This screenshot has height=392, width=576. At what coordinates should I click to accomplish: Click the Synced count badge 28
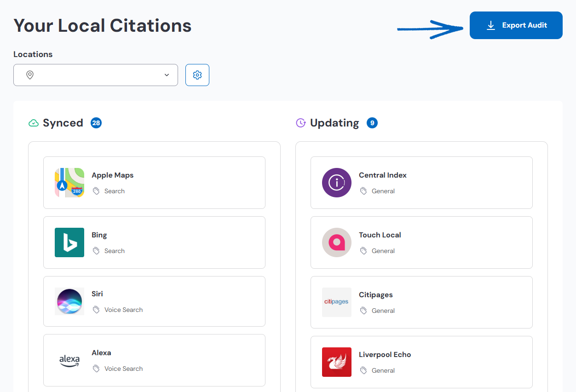[x=96, y=123]
